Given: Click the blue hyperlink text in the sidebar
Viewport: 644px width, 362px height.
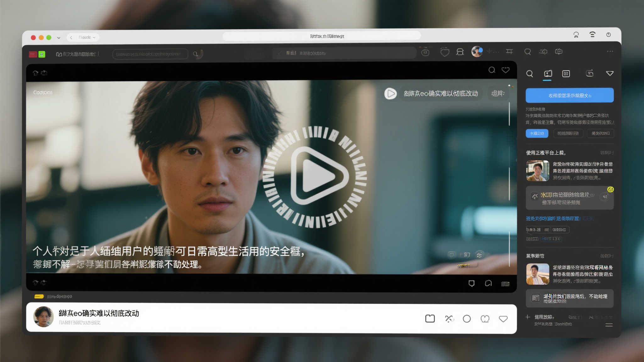Looking at the screenshot, I should pos(553,218).
